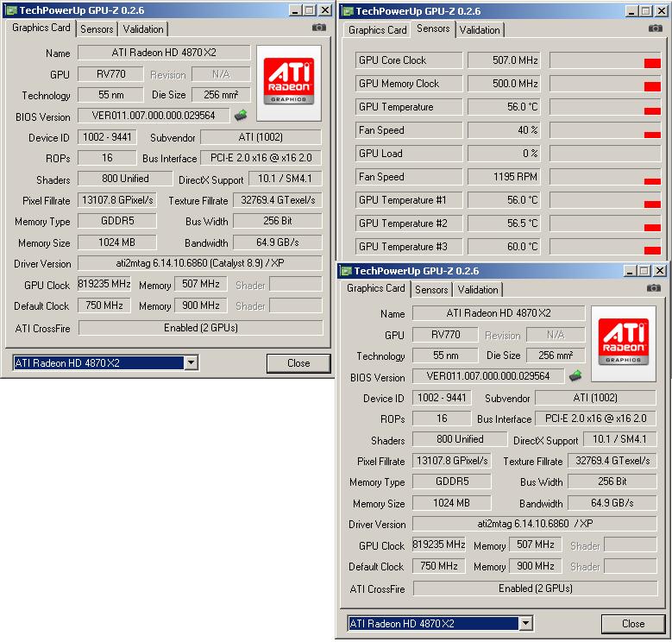Click the GPU Load sensor label
This screenshot has width=672, height=642.
tap(409, 154)
